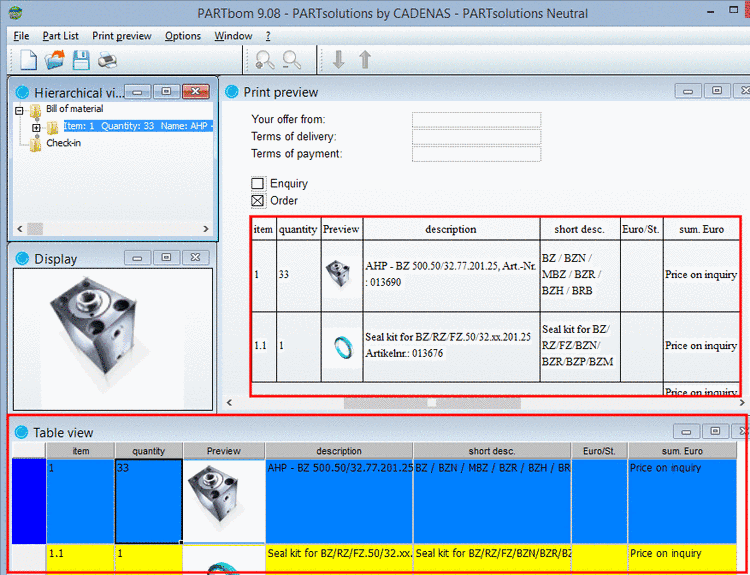Image resolution: width=750 pixels, height=575 pixels.
Task: Open the Options menu
Action: click(183, 36)
